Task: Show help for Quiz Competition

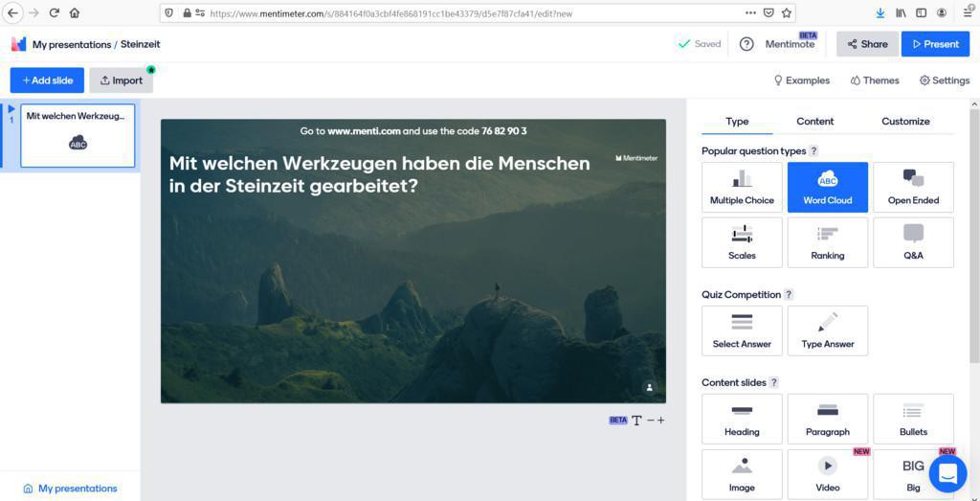Action: coord(789,295)
